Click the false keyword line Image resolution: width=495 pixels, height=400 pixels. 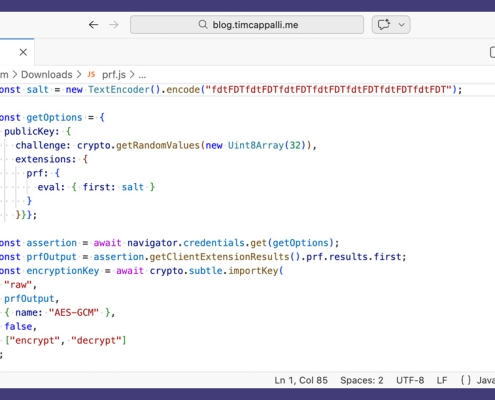tap(18, 327)
